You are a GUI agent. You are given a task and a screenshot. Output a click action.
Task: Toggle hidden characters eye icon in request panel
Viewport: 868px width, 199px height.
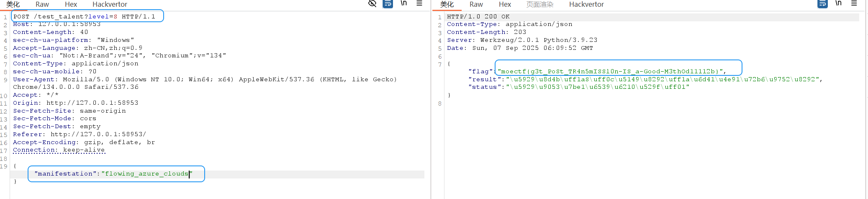pyautogui.click(x=372, y=4)
